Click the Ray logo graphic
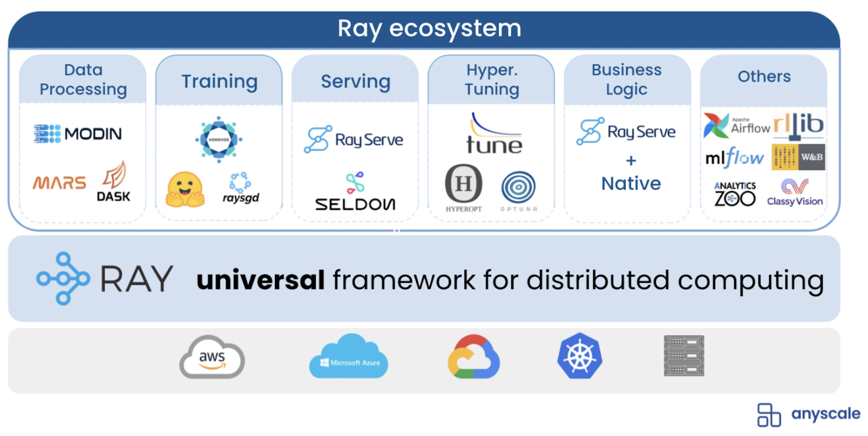This screenshot has width=868, height=436. point(63,278)
